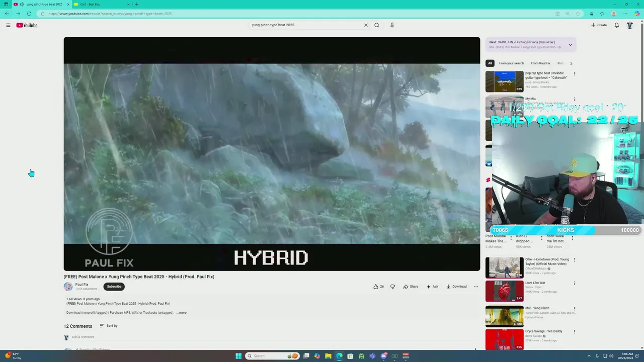Show hidden system tray icons

pyautogui.click(x=590, y=356)
